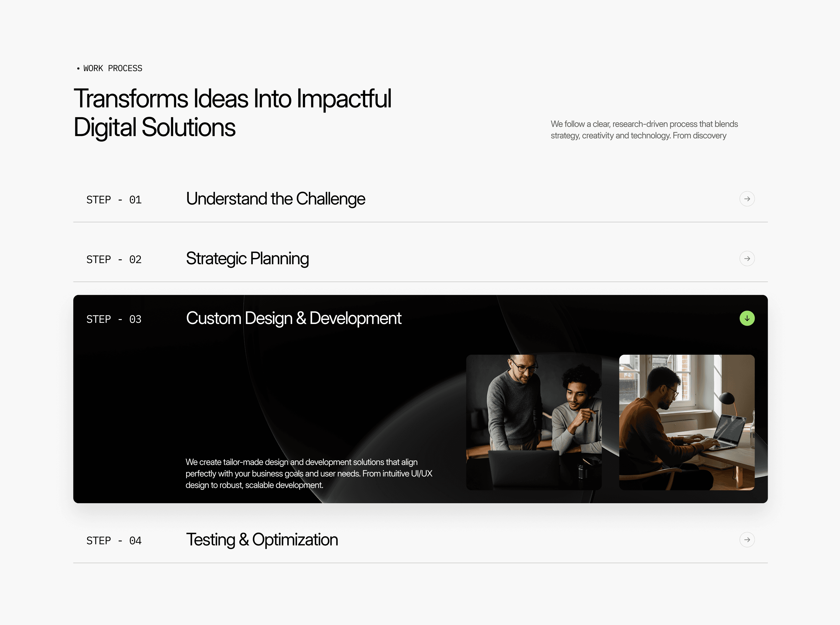840x625 pixels.
Task: Expand the Testing & Optimization row
Action: pyautogui.click(x=262, y=540)
